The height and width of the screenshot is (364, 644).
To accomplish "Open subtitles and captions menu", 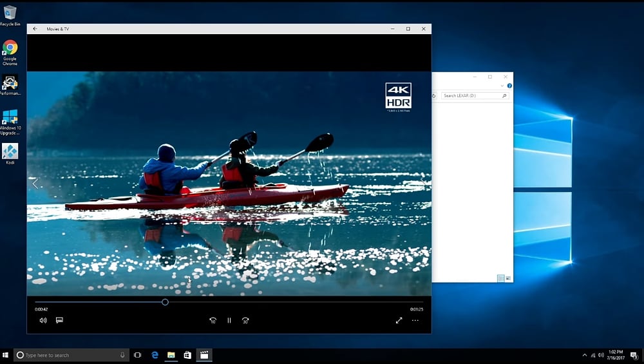I will point(59,320).
